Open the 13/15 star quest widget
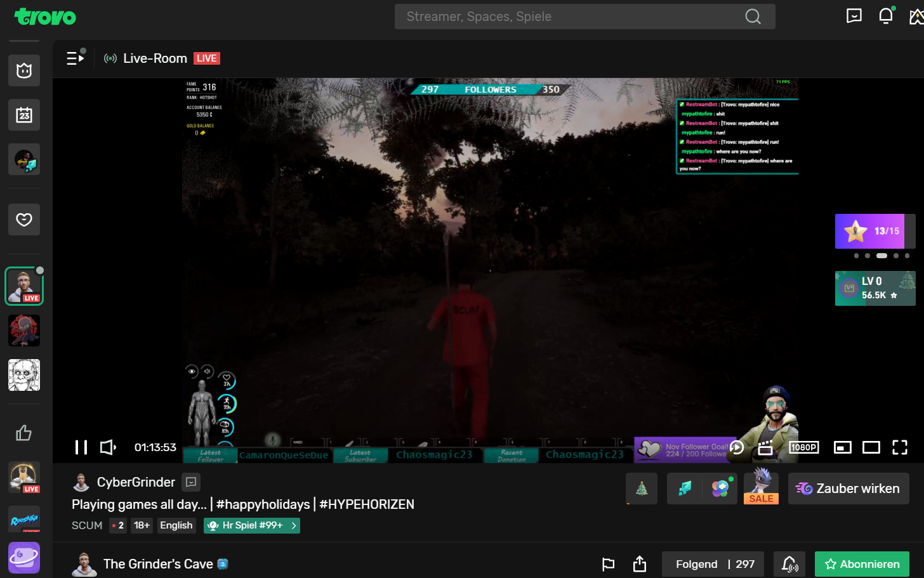 click(875, 231)
